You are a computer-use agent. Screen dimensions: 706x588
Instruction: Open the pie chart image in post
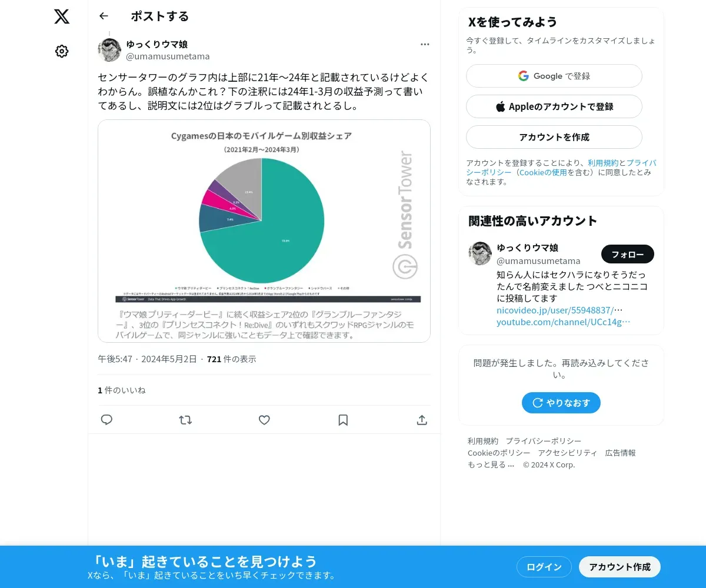click(x=264, y=231)
